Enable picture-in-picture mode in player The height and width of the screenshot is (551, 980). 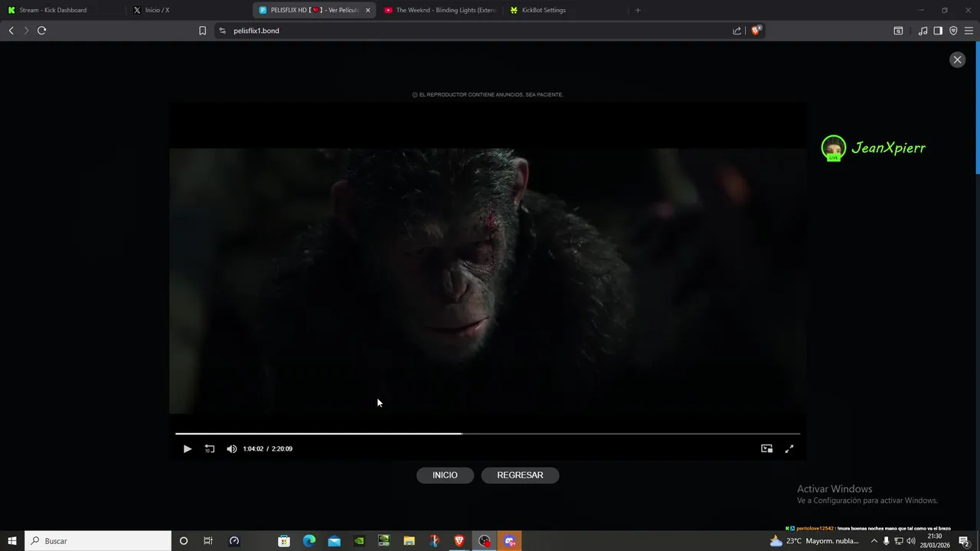coord(766,449)
